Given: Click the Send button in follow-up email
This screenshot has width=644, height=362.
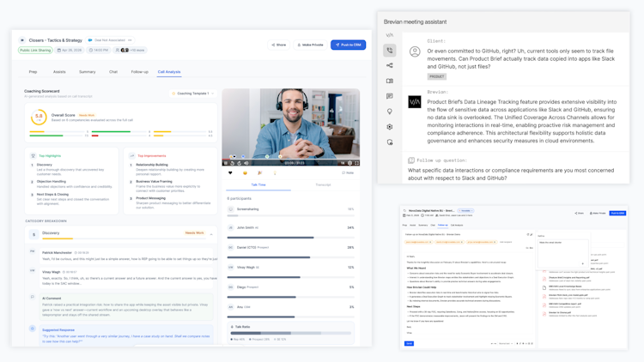Looking at the screenshot, I should tap(409, 343).
